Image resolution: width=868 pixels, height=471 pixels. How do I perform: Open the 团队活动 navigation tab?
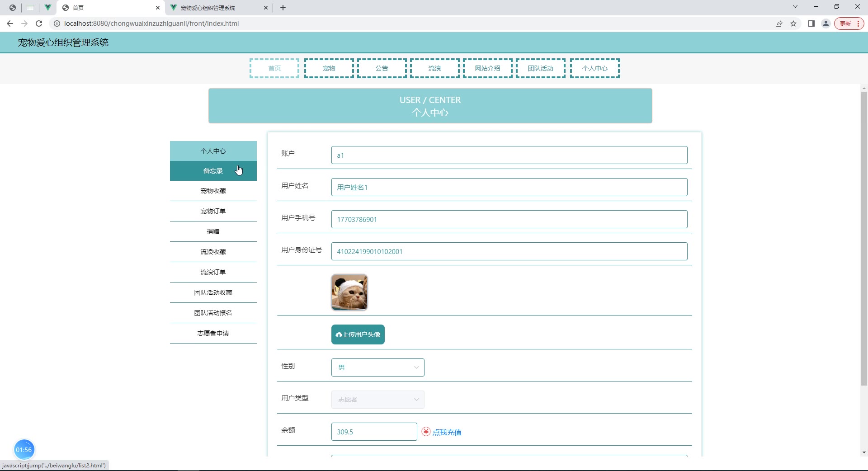click(x=540, y=68)
